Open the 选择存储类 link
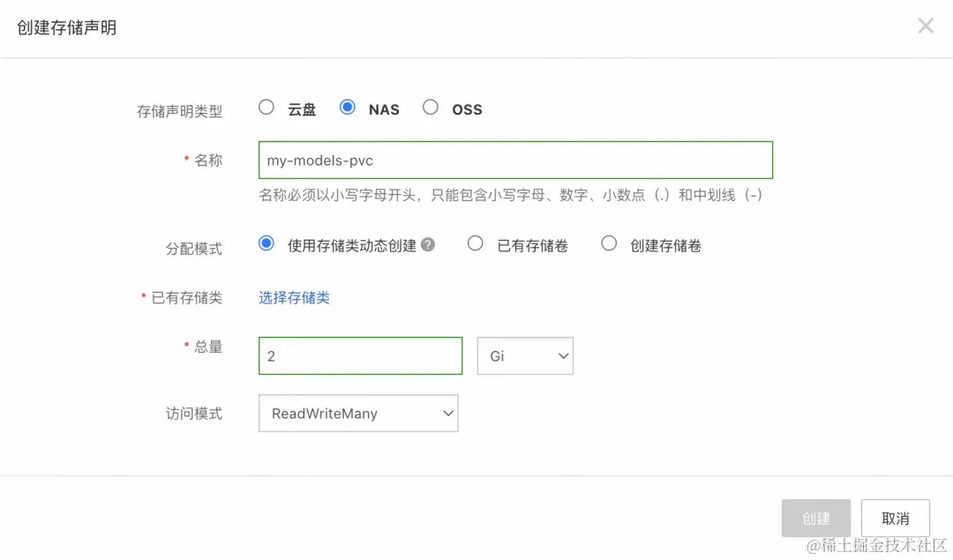The image size is (953, 560). (293, 298)
